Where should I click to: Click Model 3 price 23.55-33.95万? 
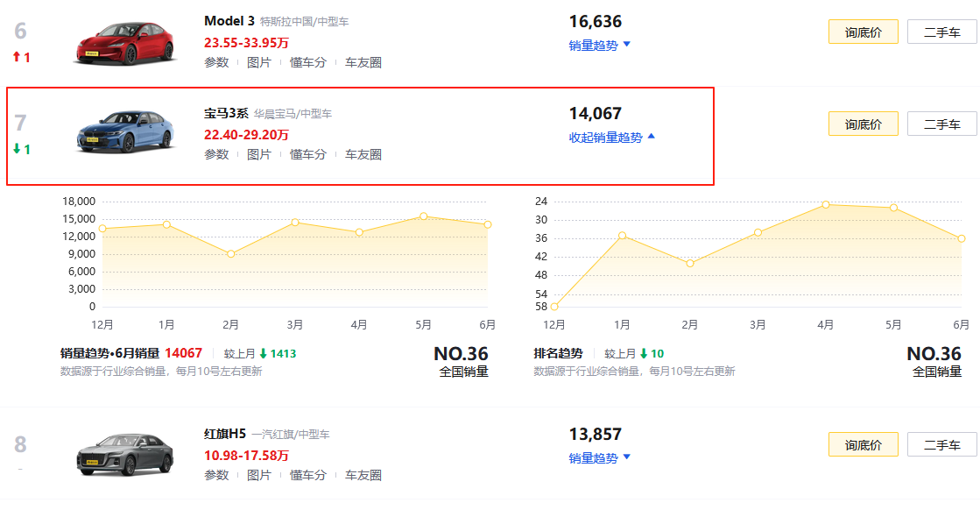pos(246,43)
